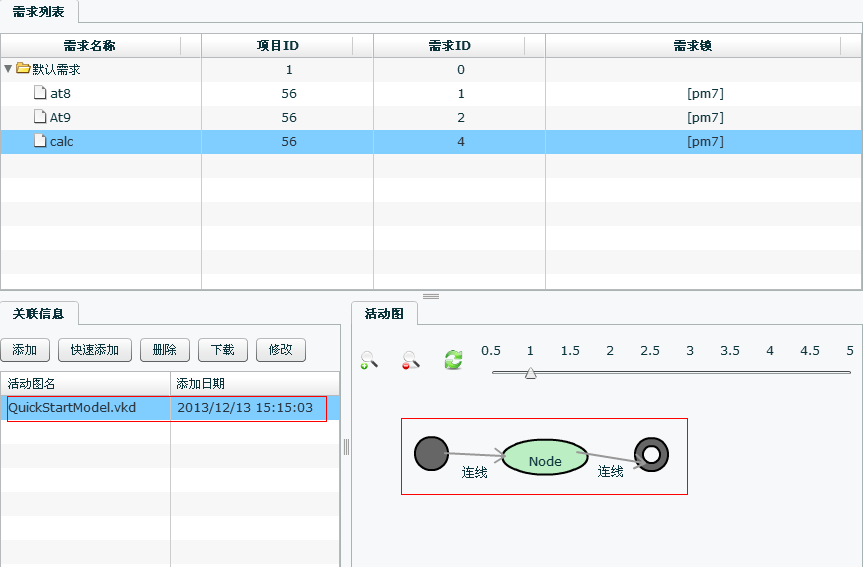Select the 关联信息 tab
Screen dimensions: 863x567
pyautogui.click(x=39, y=313)
